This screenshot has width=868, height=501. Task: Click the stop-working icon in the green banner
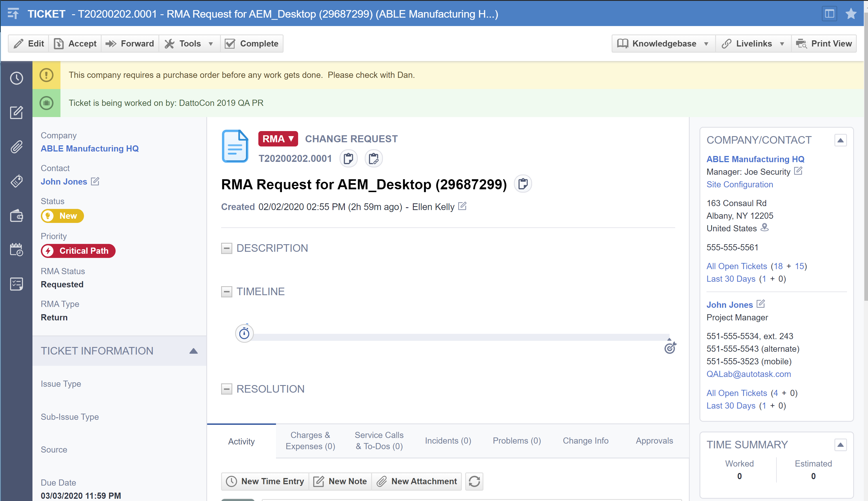pyautogui.click(x=46, y=102)
